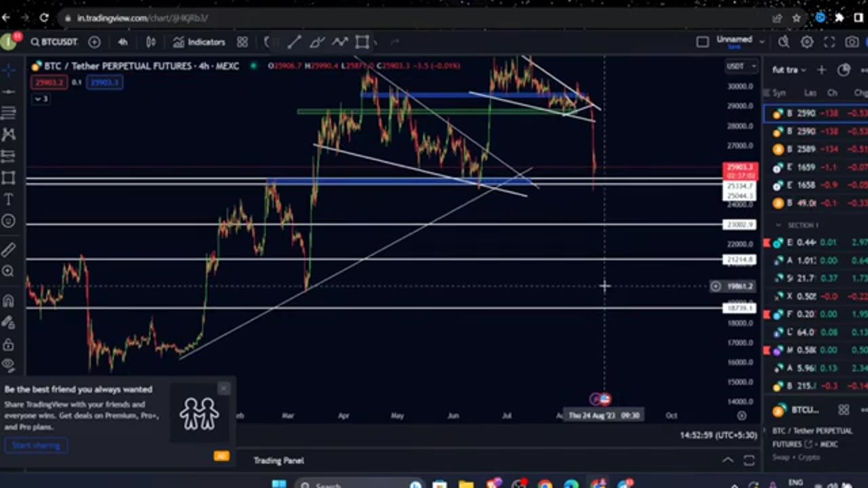
Task: Select watchlist row with price 21.7
Action: click(x=816, y=278)
